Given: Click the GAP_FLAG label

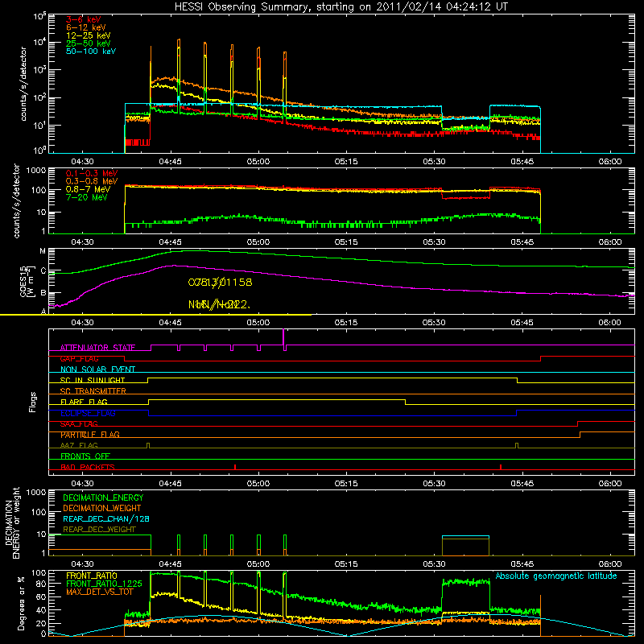Looking at the screenshot, I should [79, 358].
